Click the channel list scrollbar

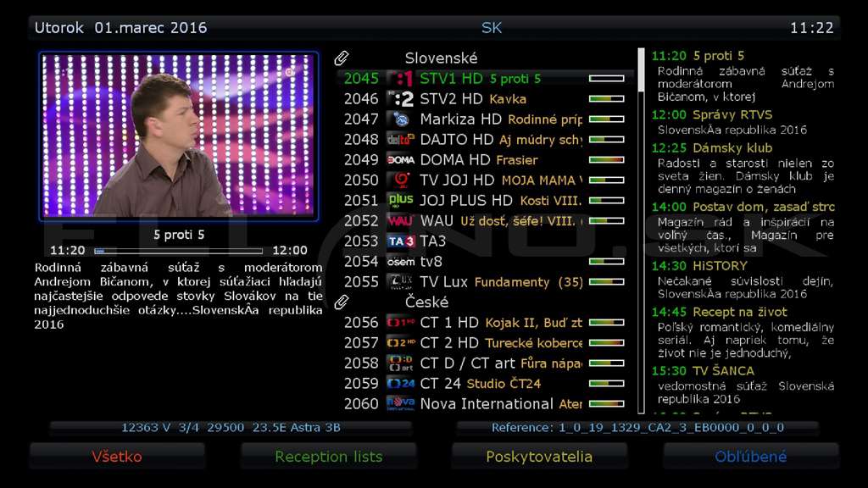click(641, 230)
